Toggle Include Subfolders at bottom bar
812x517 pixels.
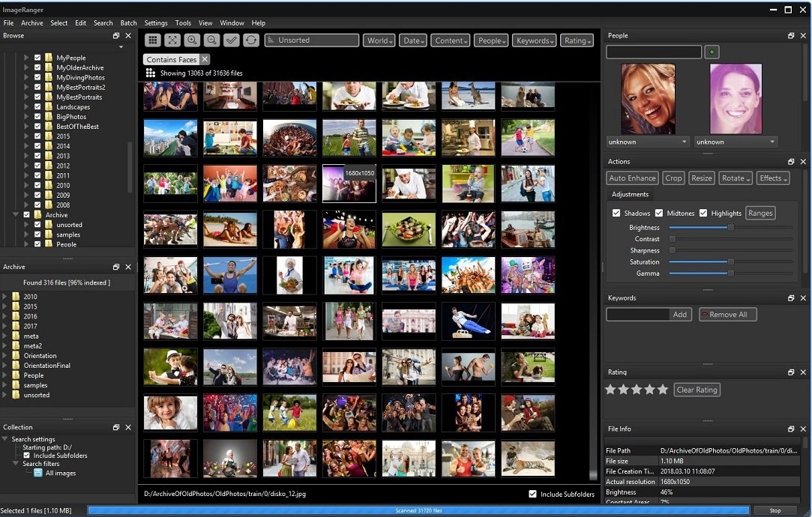tap(532, 494)
